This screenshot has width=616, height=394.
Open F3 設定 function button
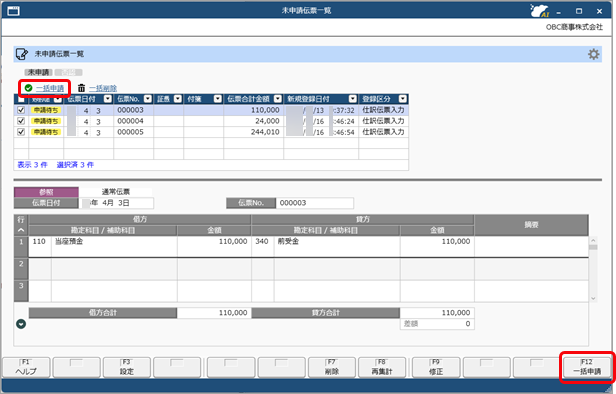126,367
